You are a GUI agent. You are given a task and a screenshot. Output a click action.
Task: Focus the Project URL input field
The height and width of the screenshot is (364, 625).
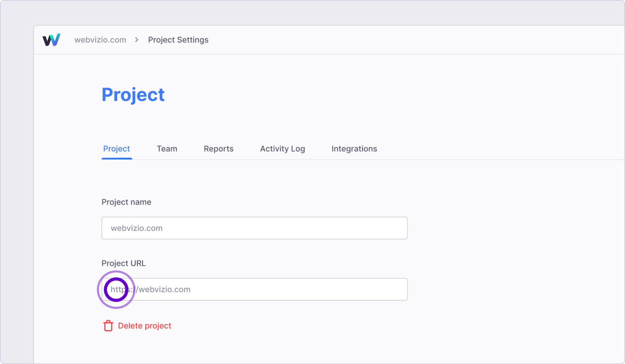coord(270,289)
